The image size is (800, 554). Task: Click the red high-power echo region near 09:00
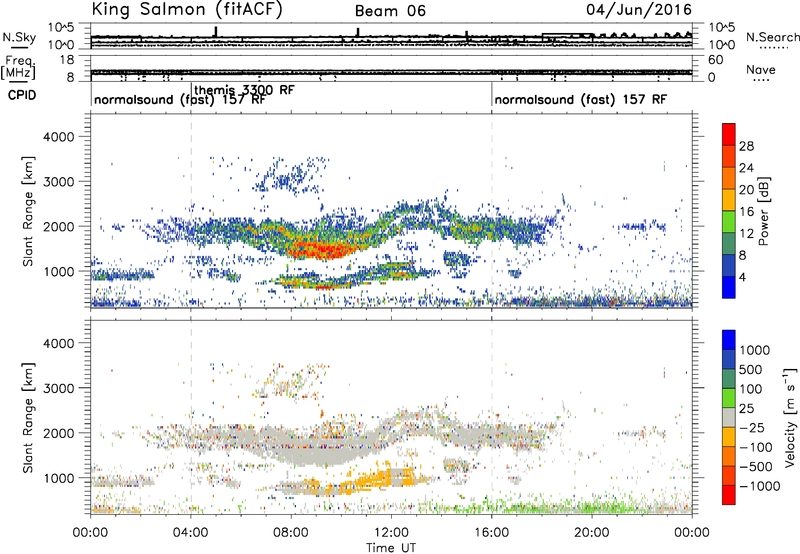coord(321,249)
